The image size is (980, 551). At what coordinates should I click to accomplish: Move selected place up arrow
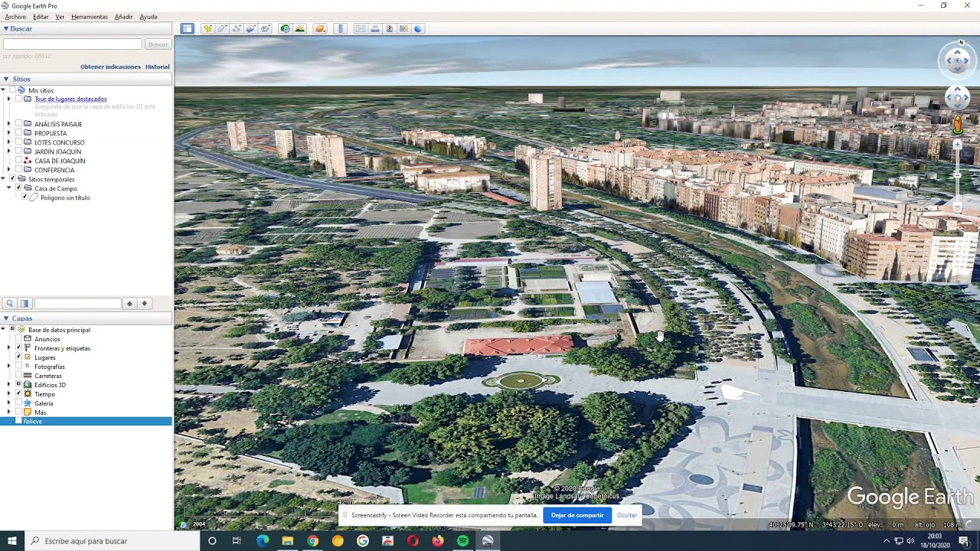(x=129, y=304)
